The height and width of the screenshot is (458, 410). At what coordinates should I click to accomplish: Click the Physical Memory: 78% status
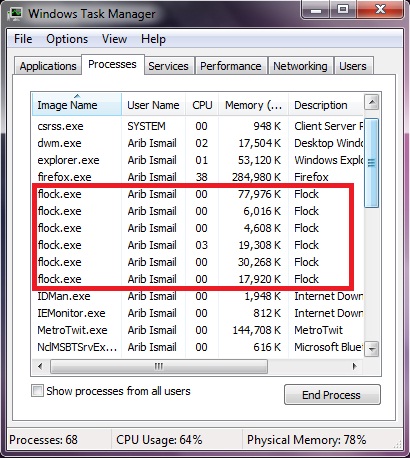tap(306, 440)
